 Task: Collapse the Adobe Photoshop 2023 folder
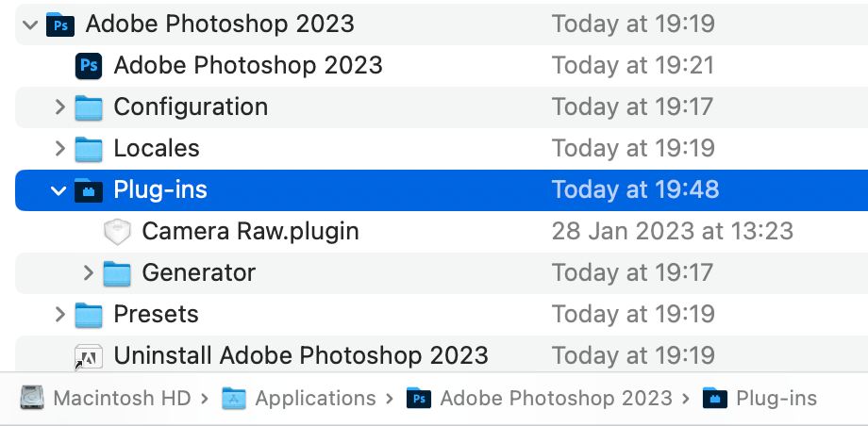(x=31, y=24)
